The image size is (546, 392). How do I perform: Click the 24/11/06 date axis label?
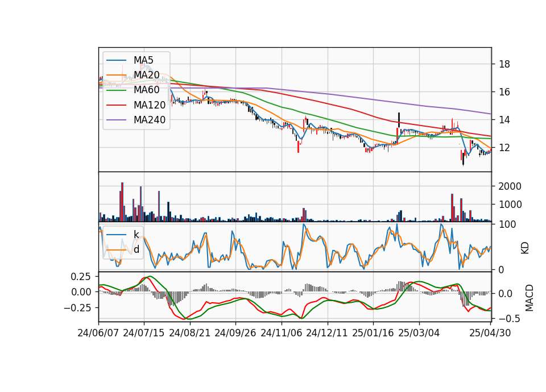click(x=282, y=333)
